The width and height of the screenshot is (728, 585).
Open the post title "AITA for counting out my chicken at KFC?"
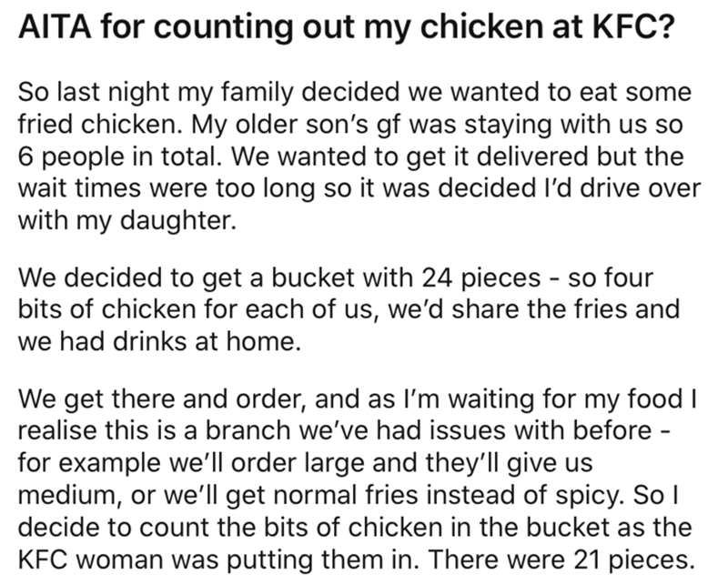346,27
